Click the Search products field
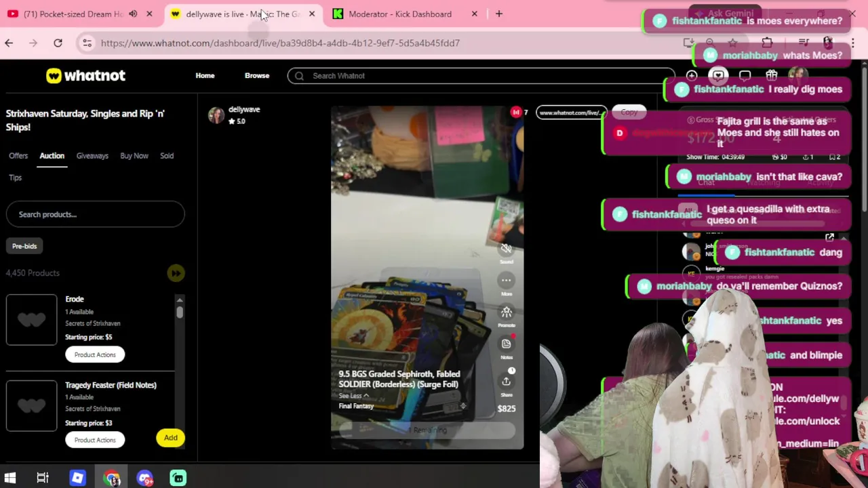The height and width of the screenshot is (488, 868). 95,214
